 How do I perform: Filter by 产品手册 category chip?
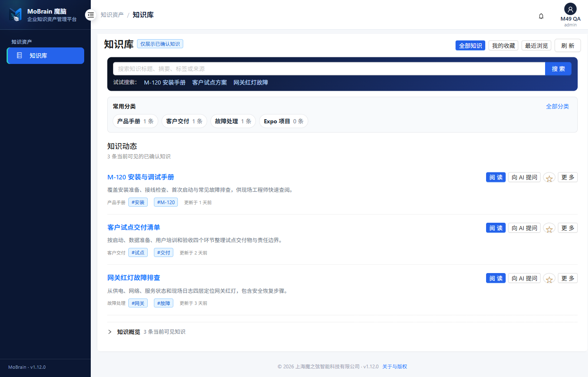[135, 121]
